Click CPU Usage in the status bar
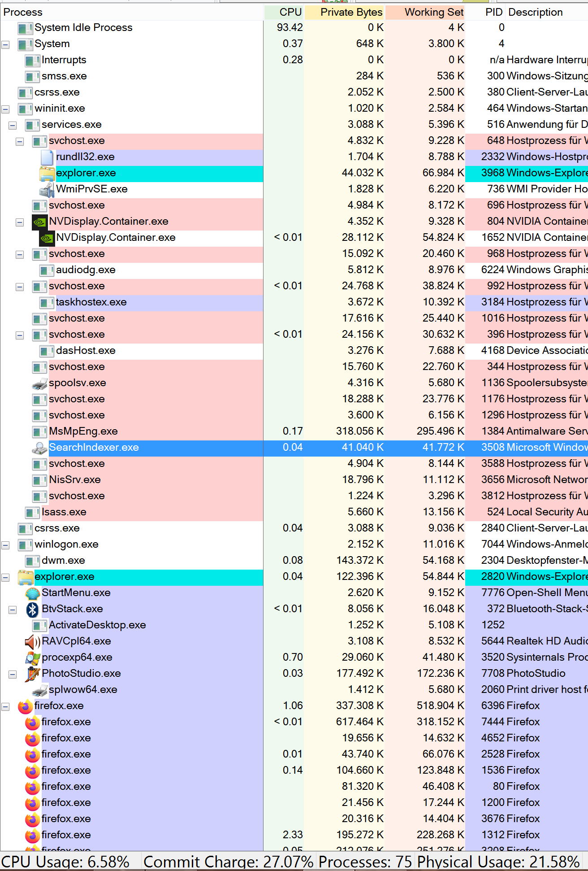Screen dimensions: 588x871 pyautogui.click(x=65, y=862)
